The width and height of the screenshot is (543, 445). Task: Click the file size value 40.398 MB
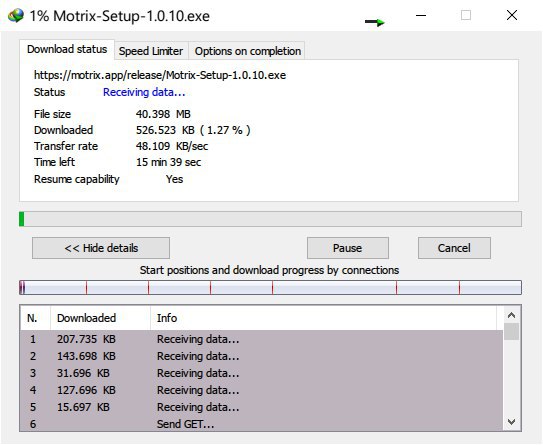(x=163, y=114)
